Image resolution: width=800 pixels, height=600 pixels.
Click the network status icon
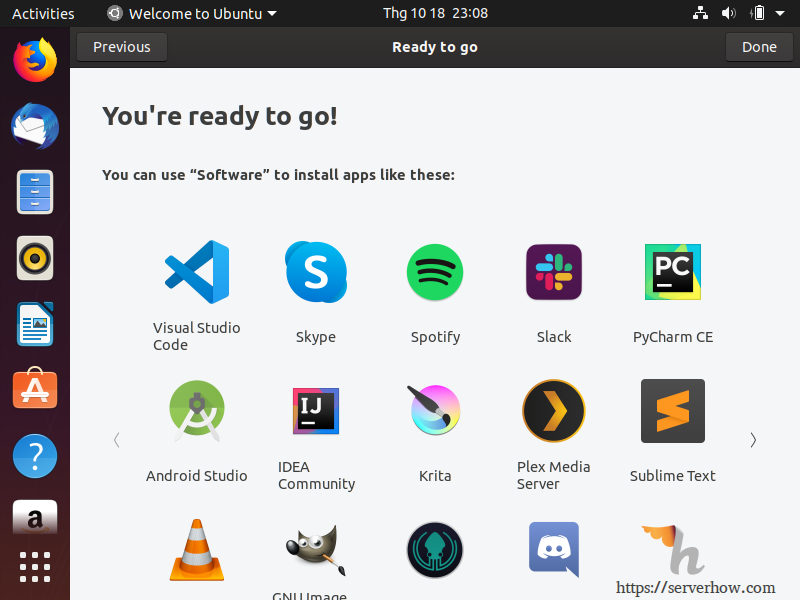pyautogui.click(x=700, y=13)
